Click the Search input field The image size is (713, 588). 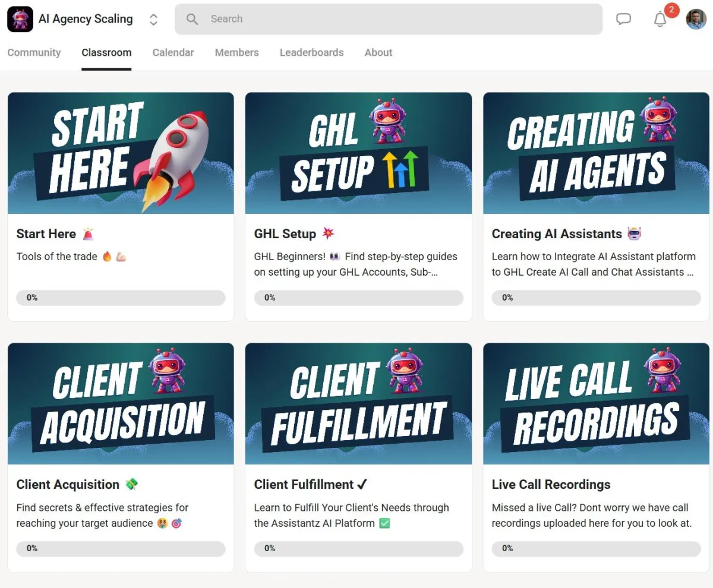pyautogui.click(x=389, y=19)
